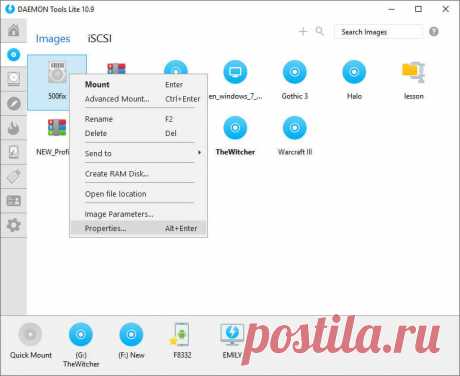Select the en_windows_7 image
The height and width of the screenshot is (376, 460).
point(235,80)
